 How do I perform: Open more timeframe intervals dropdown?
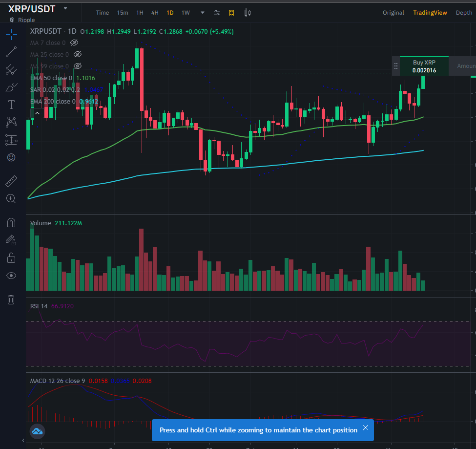click(x=203, y=13)
